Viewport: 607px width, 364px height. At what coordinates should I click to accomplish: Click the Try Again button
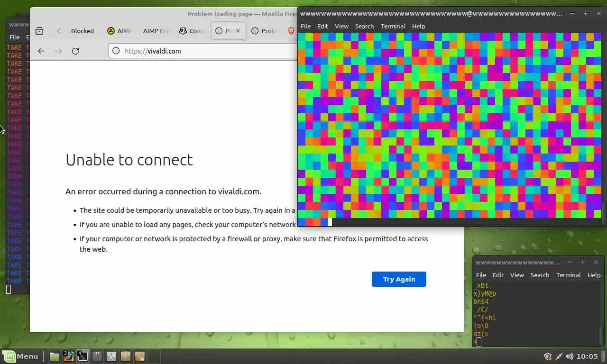[399, 279]
